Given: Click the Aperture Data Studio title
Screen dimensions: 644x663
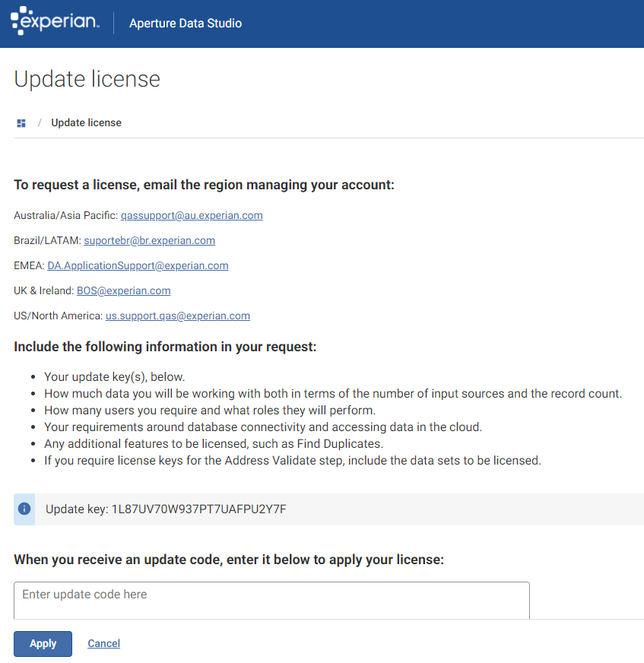Looking at the screenshot, I should [186, 24].
